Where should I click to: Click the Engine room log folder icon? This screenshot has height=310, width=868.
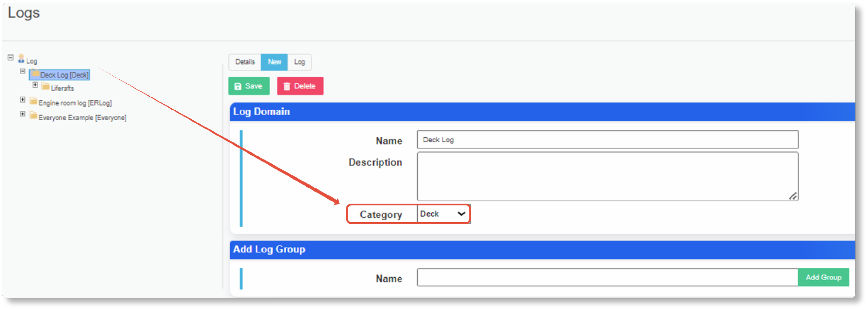pyautogui.click(x=33, y=101)
